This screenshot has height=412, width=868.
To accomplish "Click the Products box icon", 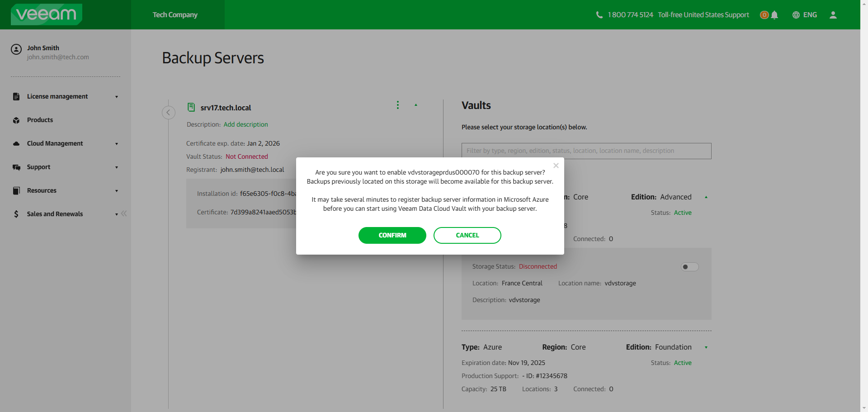I will coord(16,120).
